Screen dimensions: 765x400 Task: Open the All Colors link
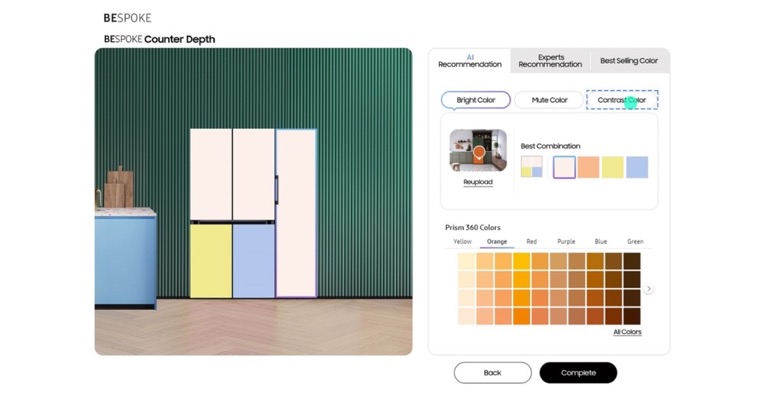point(627,332)
